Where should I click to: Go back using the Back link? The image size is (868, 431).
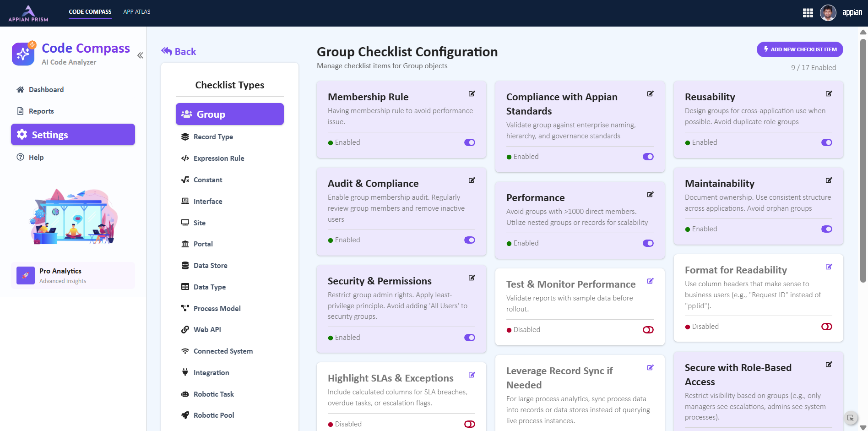(179, 52)
